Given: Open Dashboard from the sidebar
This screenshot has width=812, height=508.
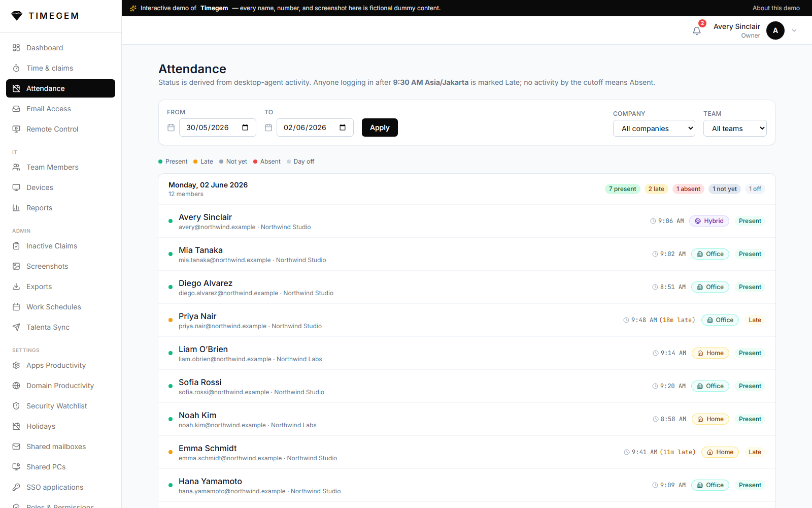Looking at the screenshot, I should 60,48.
